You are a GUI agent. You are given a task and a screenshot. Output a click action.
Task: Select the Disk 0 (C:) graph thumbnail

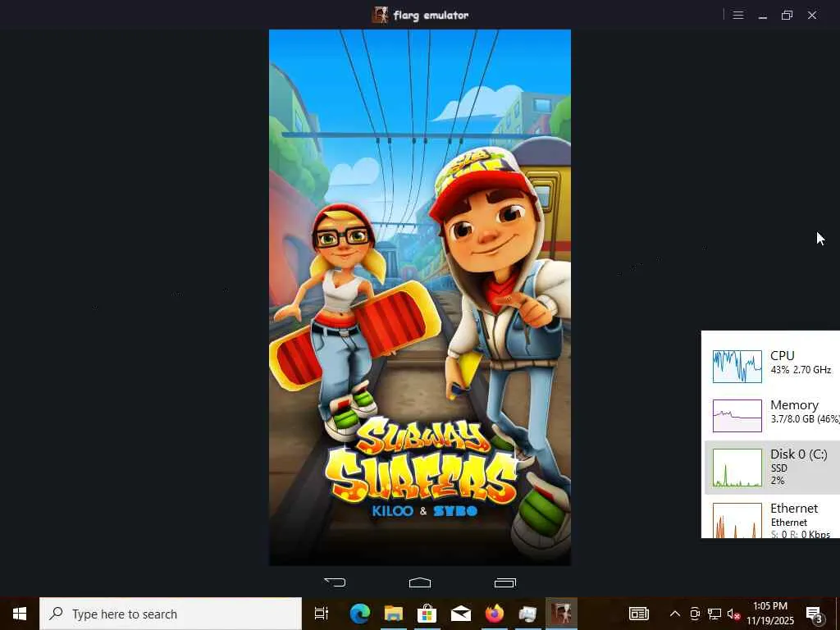737,468
